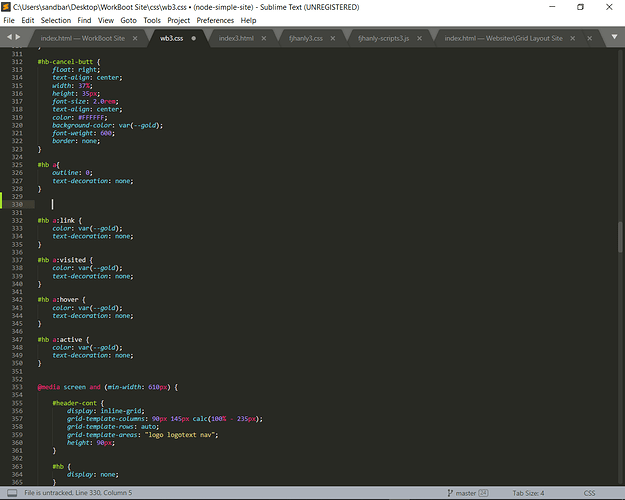Click line number 330 in the gutter
Screen dimensions: 625x500
click(19, 204)
